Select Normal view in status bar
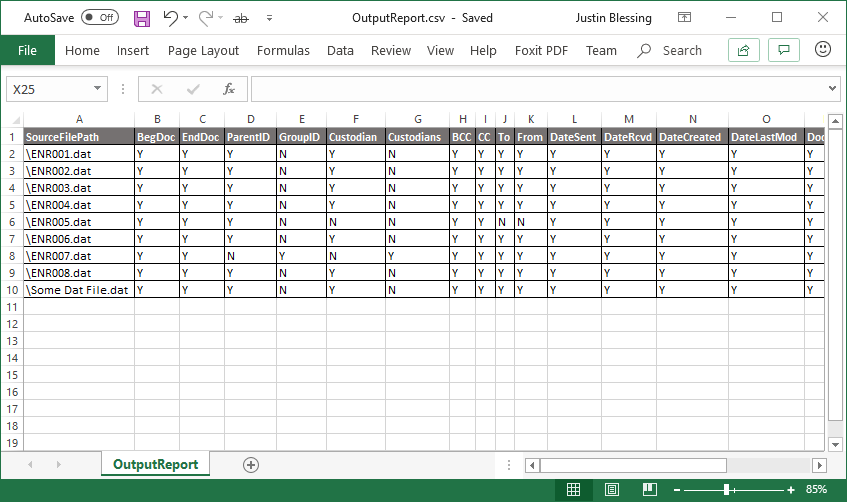The width and height of the screenshot is (847, 502). [x=574, y=489]
